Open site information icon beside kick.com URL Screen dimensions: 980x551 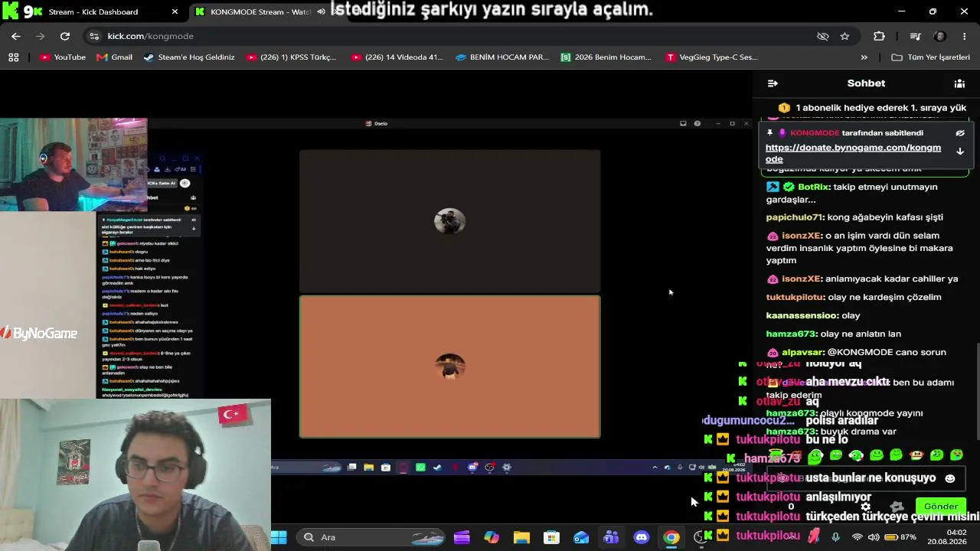tap(93, 36)
